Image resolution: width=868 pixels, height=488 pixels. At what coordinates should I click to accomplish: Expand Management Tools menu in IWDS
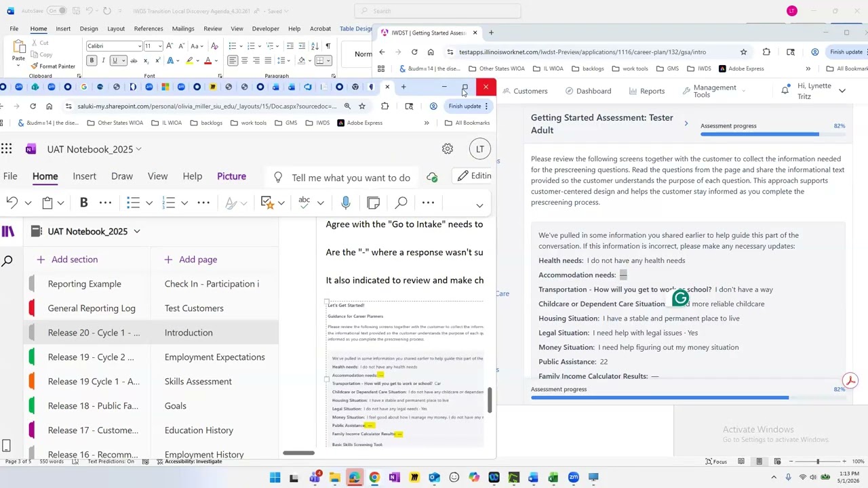click(714, 91)
